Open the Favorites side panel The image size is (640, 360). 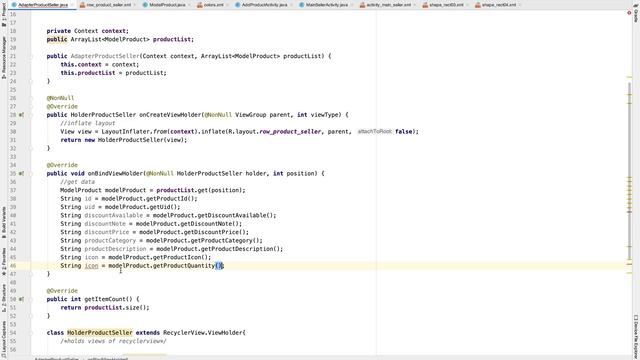[x=4, y=261]
